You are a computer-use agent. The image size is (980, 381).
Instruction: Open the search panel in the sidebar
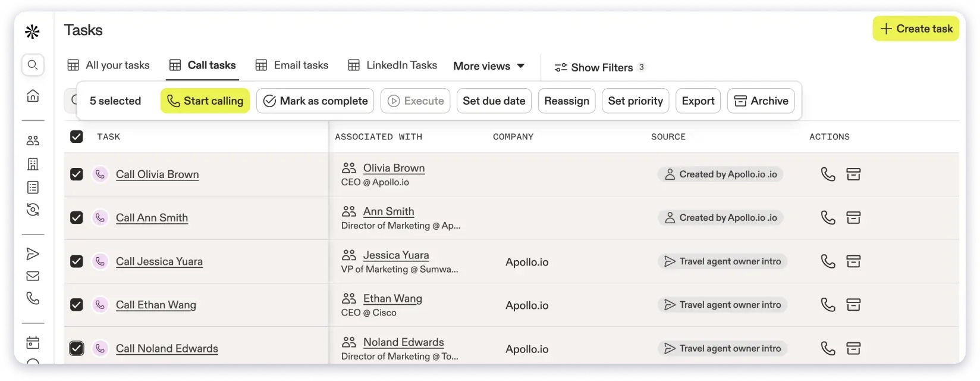[x=33, y=65]
